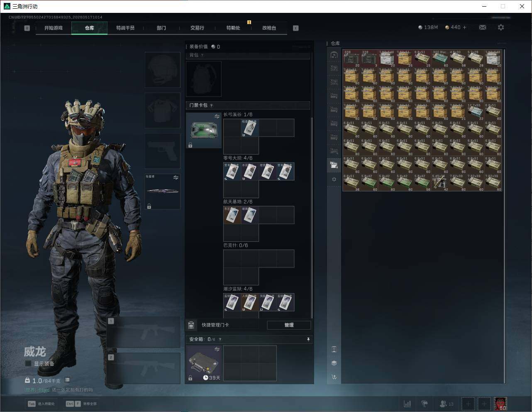Swap the equipped melee knife

pyautogui.click(x=176, y=178)
